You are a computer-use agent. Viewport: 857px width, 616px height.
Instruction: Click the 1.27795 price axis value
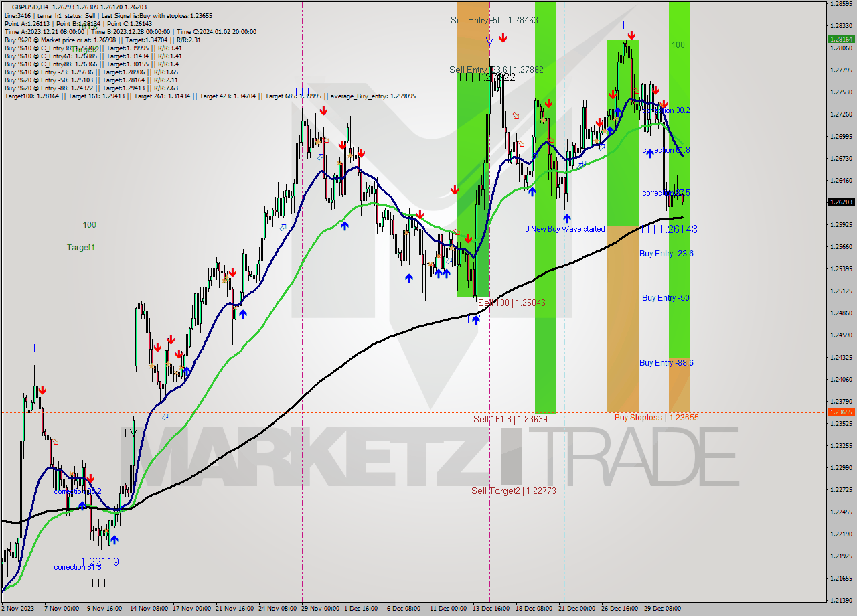pos(841,70)
